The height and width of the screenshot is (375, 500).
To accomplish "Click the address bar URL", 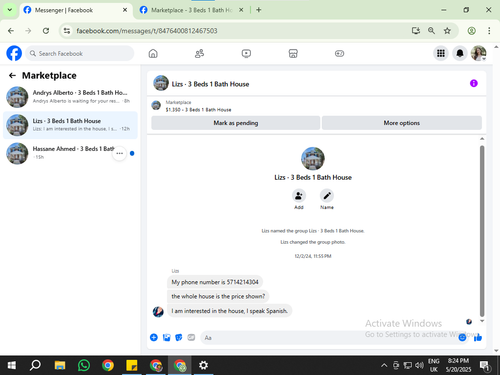I will click(x=147, y=31).
